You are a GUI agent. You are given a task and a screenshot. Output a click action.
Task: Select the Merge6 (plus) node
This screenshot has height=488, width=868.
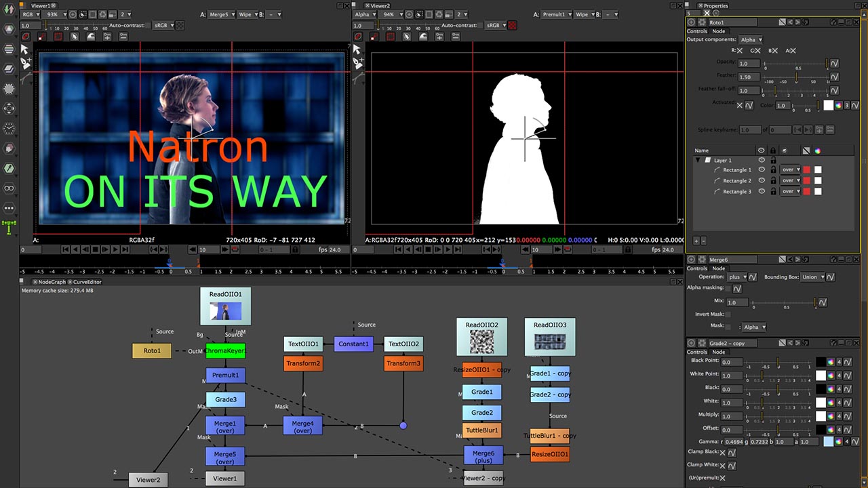pos(483,456)
